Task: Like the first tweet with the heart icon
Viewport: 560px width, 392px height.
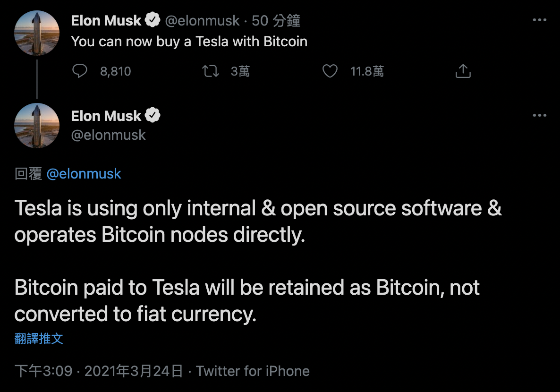Action: coord(330,71)
